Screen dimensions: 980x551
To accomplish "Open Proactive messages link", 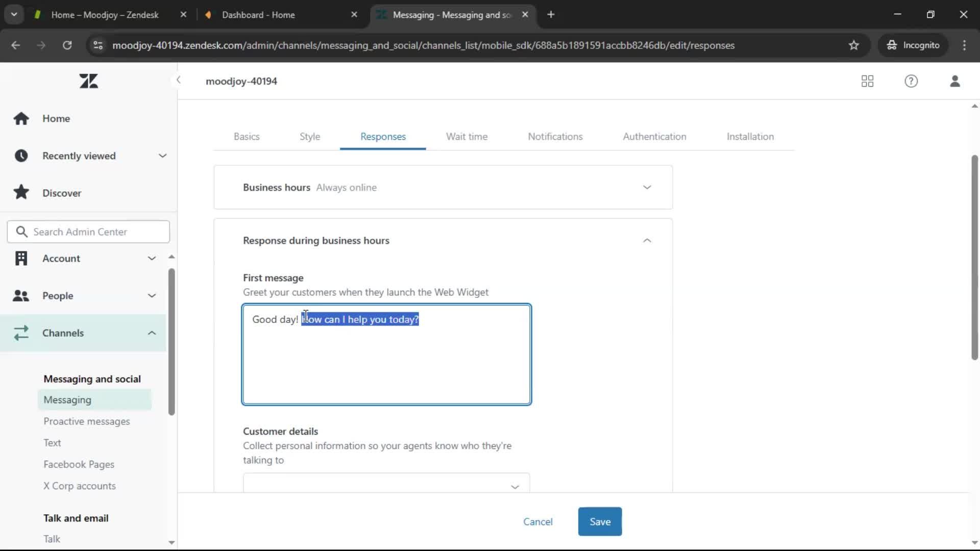I will pos(86,421).
